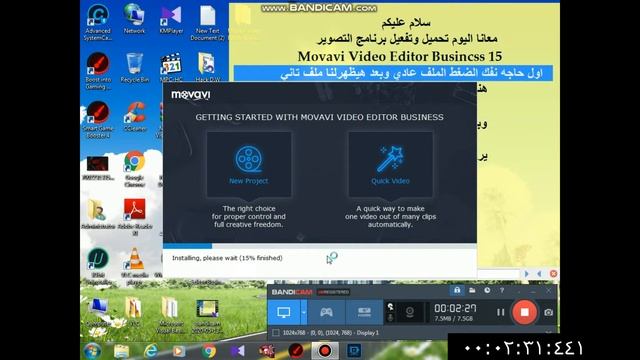
Task: Open Bandicam help question mark icon
Action: coord(502,290)
